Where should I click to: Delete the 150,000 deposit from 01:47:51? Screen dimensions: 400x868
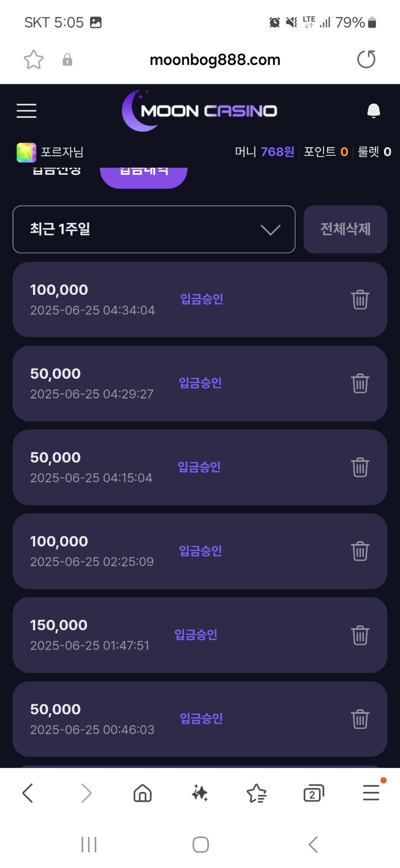click(360, 635)
